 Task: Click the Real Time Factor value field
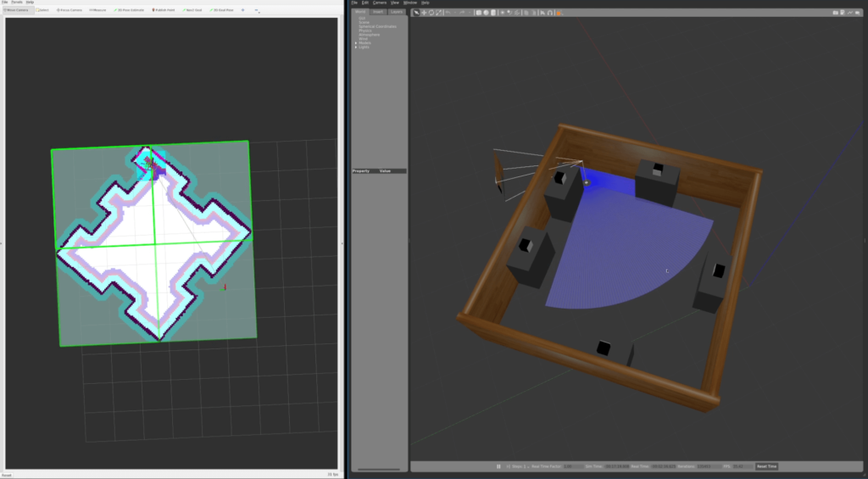click(x=573, y=466)
